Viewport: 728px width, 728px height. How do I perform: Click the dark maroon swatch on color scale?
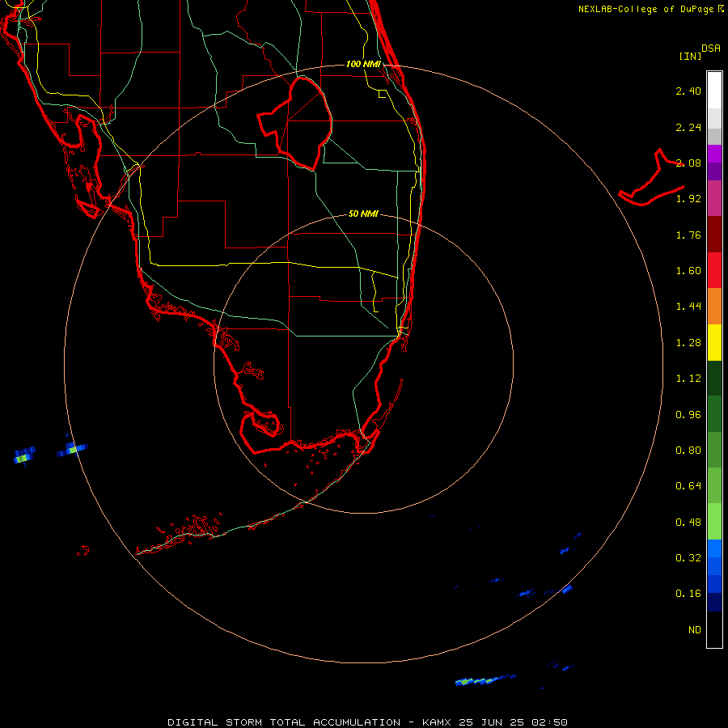coord(714,235)
